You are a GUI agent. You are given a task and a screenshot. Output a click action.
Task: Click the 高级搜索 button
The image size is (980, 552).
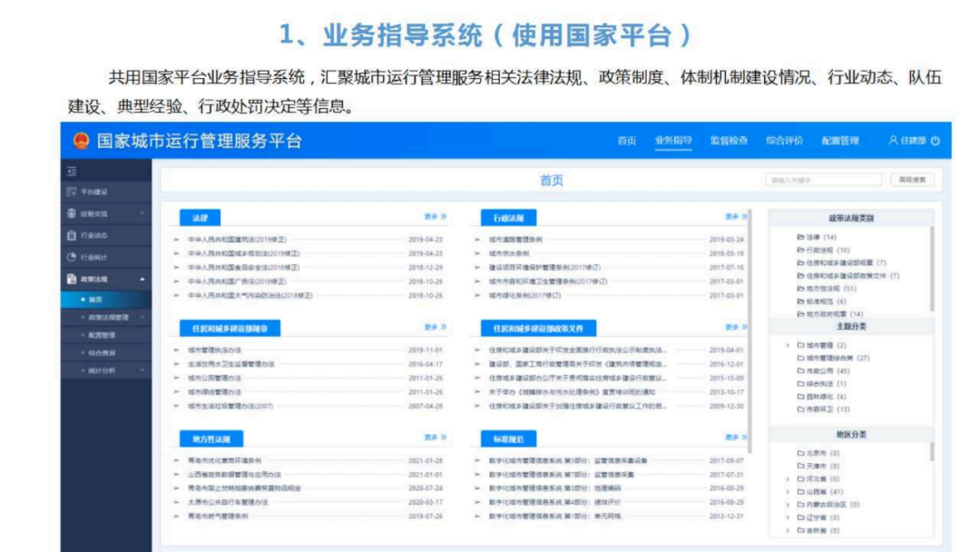912,180
